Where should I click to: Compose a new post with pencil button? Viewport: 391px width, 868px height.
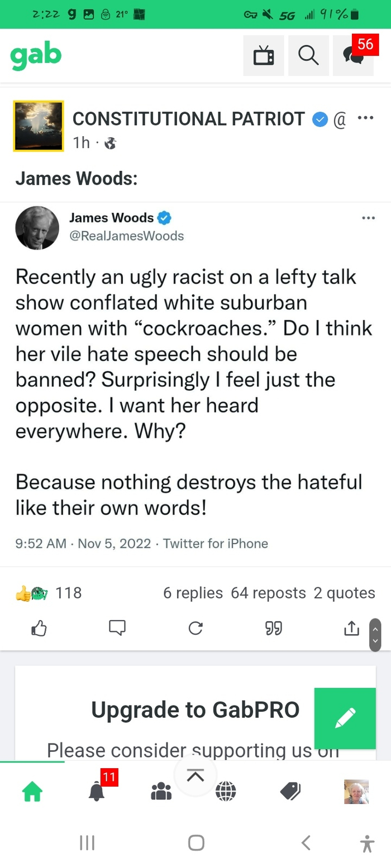point(345,718)
